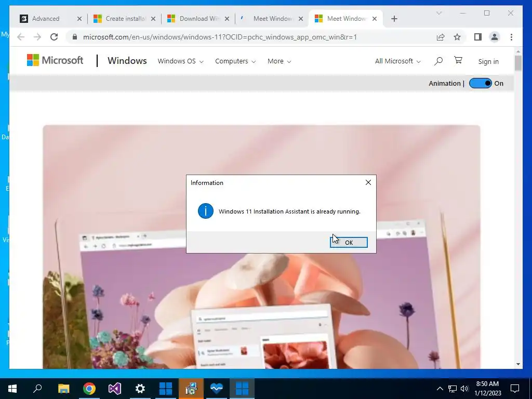Switch to the fourth tab, Meet Windows
The width and height of the screenshot is (532, 399).
pos(272,19)
